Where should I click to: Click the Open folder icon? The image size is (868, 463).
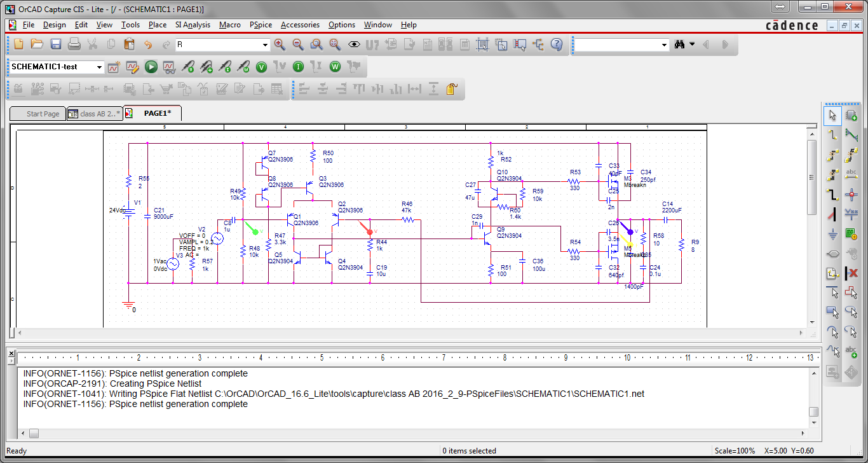pos(37,45)
